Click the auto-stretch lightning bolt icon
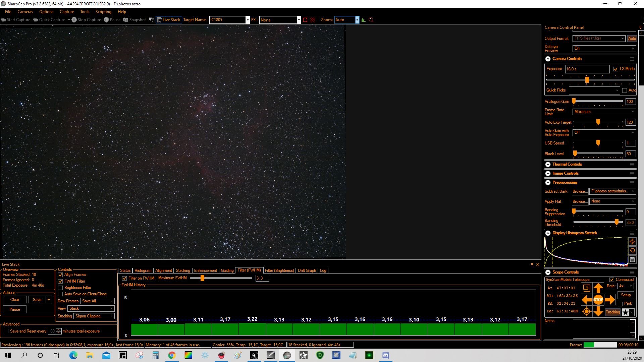Image resolution: width=644 pixels, height=362 pixels. click(632, 241)
